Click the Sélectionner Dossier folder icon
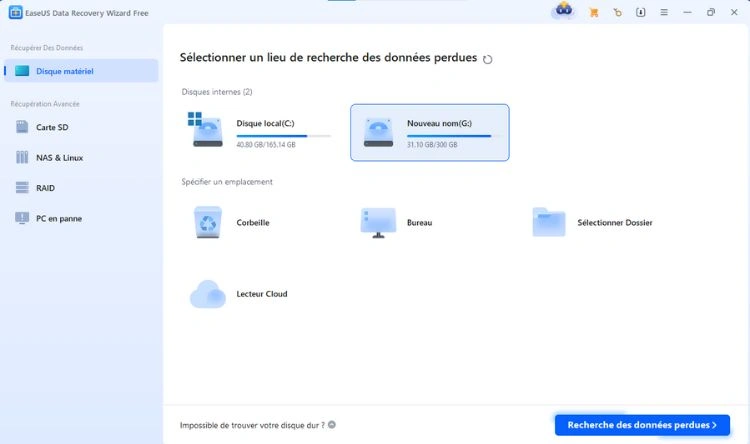 (x=549, y=222)
